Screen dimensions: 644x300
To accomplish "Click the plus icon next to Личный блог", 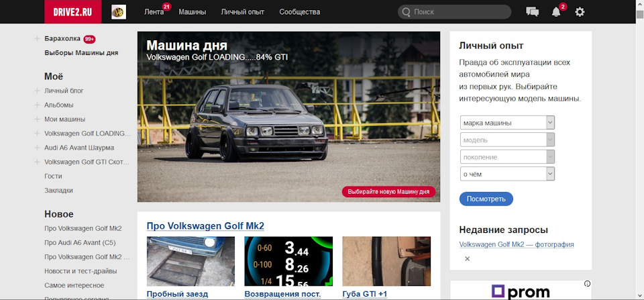I will (x=37, y=91).
